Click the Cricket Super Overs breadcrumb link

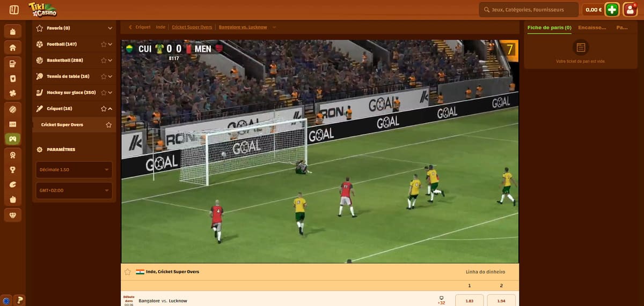(x=192, y=27)
